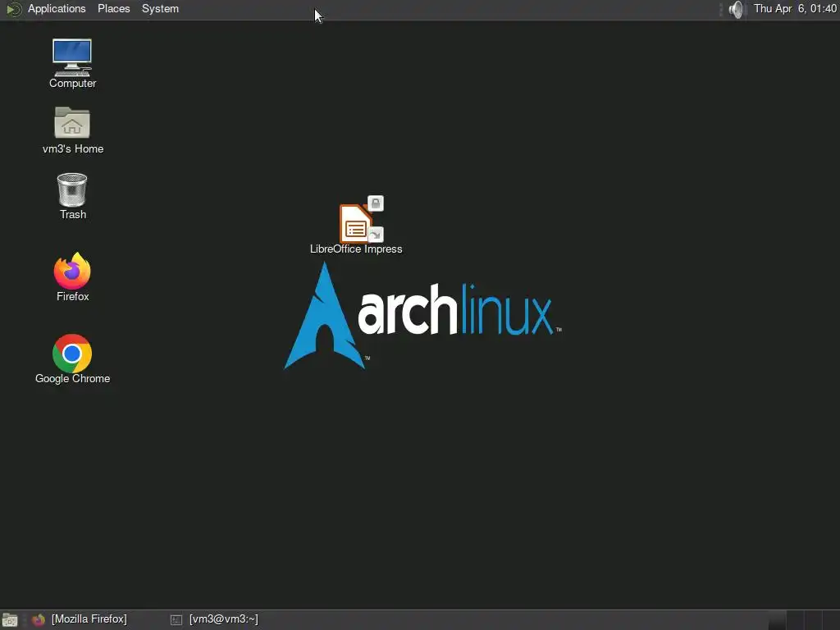Click the MATE logo icon beside Applications

(13, 9)
